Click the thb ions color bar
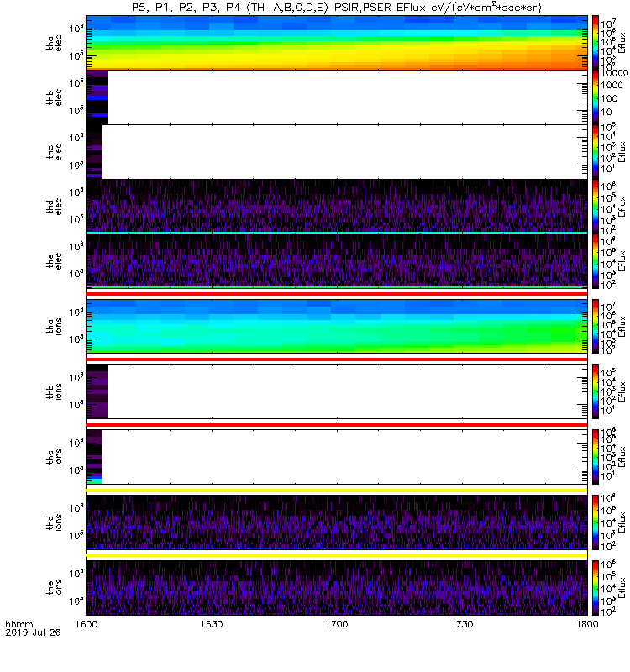 (x=596, y=391)
